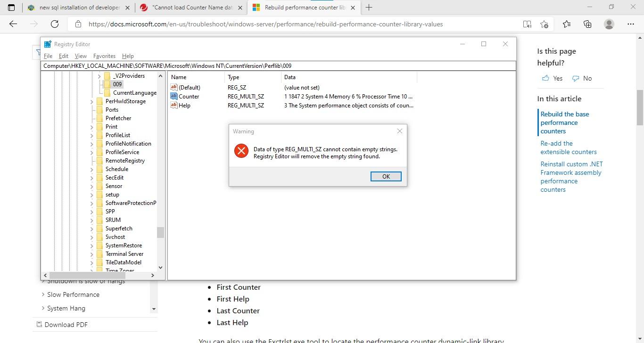Open the Edge tab actions menu icon
The width and height of the screenshot is (644, 343).
pos(12,8)
